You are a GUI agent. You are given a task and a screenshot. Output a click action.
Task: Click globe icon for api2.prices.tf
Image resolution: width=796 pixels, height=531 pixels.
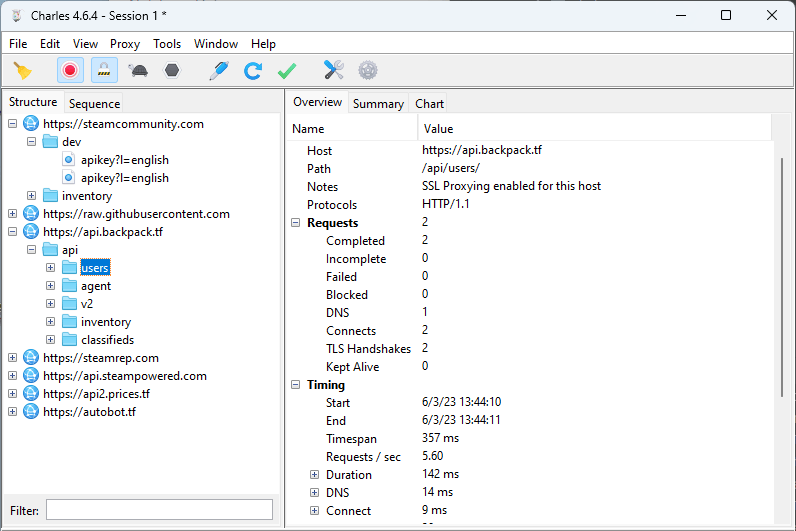[x=31, y=393]
